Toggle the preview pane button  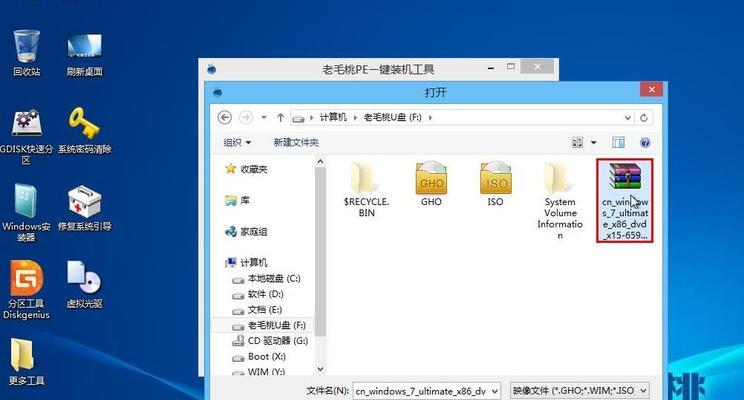618,142
